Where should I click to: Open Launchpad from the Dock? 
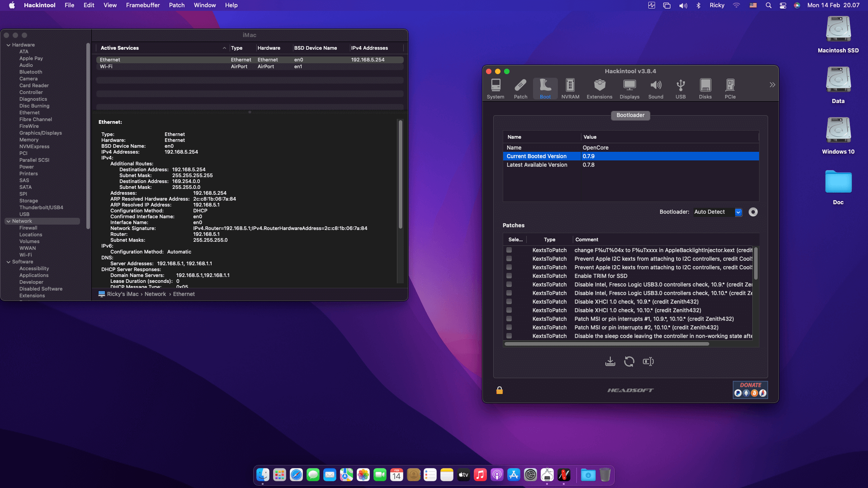point(280,475)
